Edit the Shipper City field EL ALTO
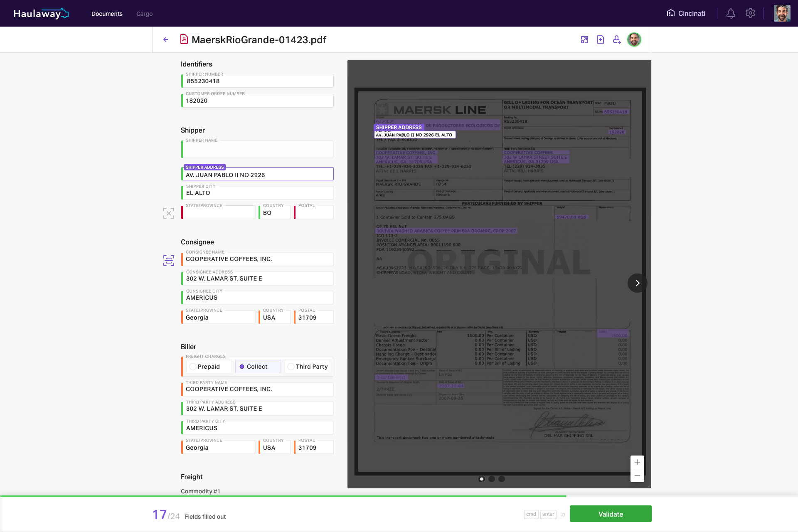 pos(258,193)
